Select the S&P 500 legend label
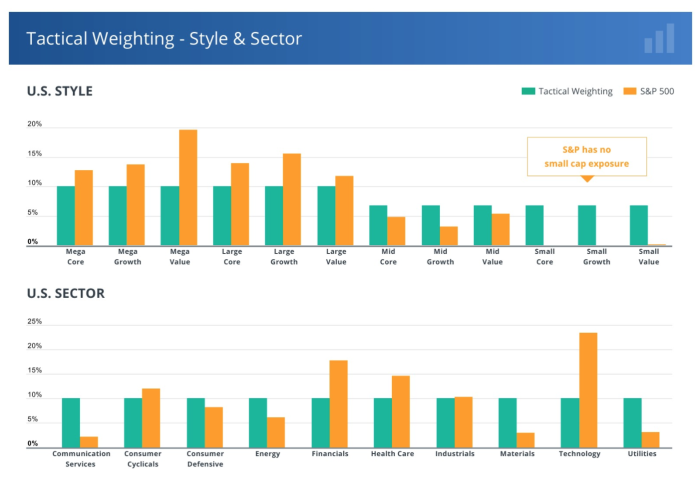The width and height of the screenshot is (700, 487). [657, 92]
